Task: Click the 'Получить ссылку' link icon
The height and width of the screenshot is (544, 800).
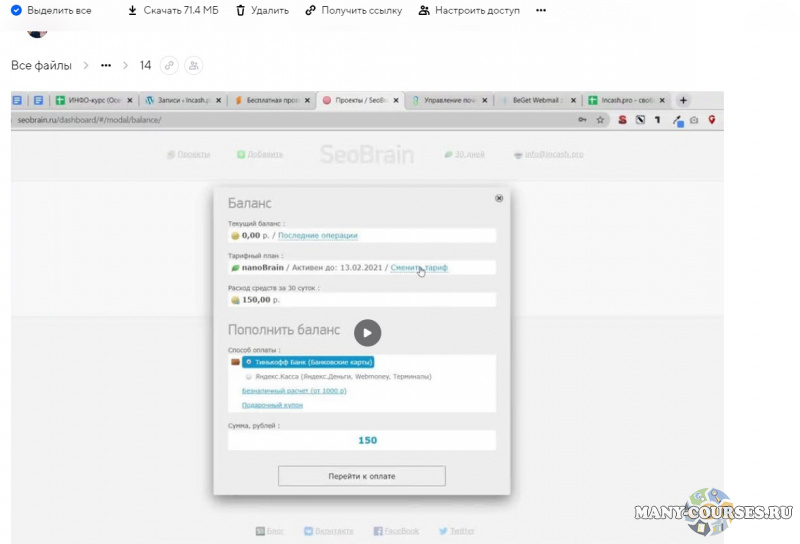Action: pos(310,10)
